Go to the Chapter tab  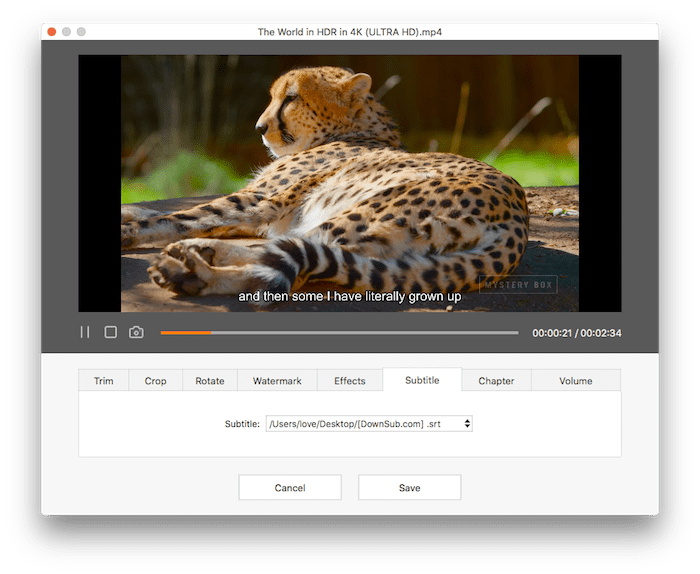496,381
